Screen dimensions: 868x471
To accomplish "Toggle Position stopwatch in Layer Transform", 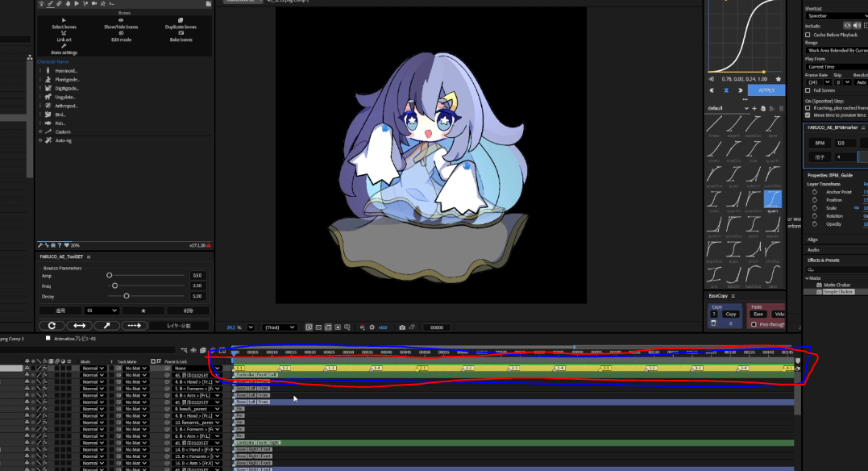I will pyautogui.click(x=814, y=200).
